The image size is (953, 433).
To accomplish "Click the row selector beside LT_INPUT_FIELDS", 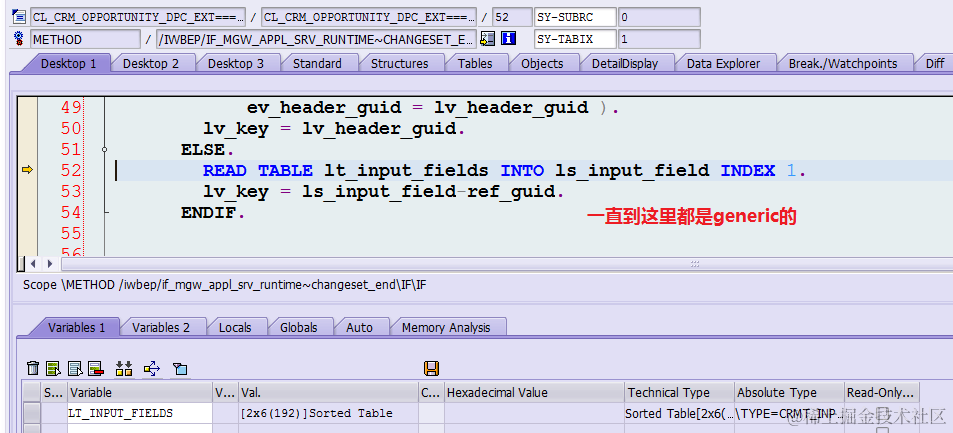I will coord(32,414).
